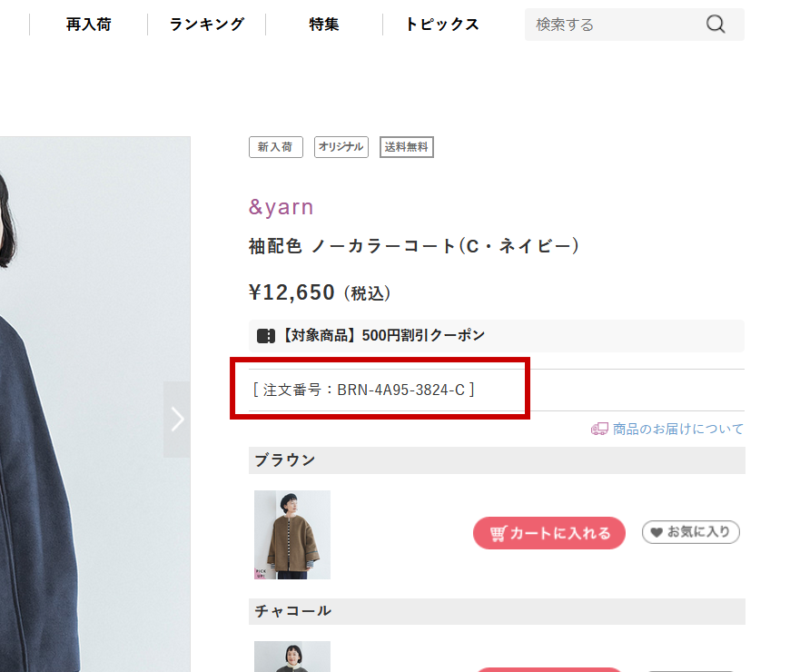Click cart icon in Brown's カートに入れる button
This screenshot has width=790, height=672.
click(x=499, y=533)
